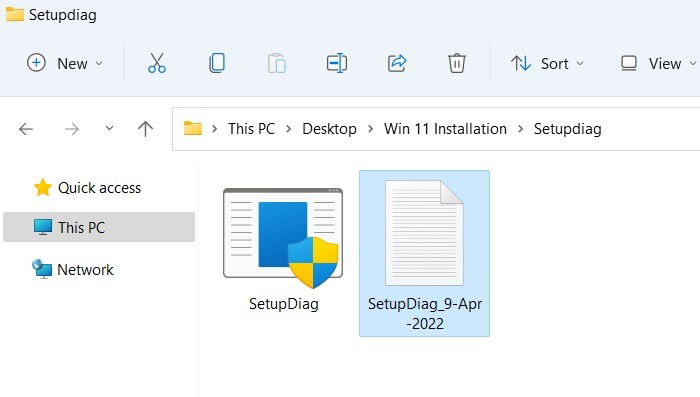The height and width of the screenshot is (397, 700).
Task: Click Desktop in the address breadcrumb
Action: click(329, 129)
